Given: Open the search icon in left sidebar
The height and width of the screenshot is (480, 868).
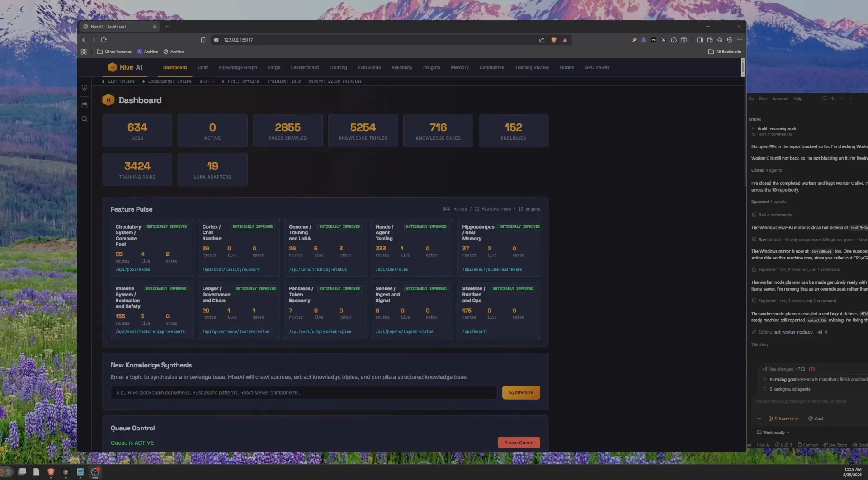Looking at the screenshot, I should 84,119.
